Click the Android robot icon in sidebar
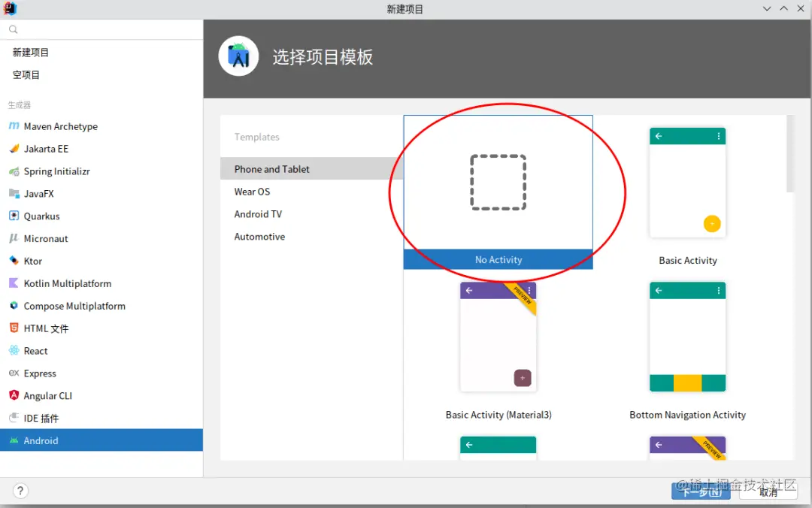The image size is (812, 508). pos(14,440)
